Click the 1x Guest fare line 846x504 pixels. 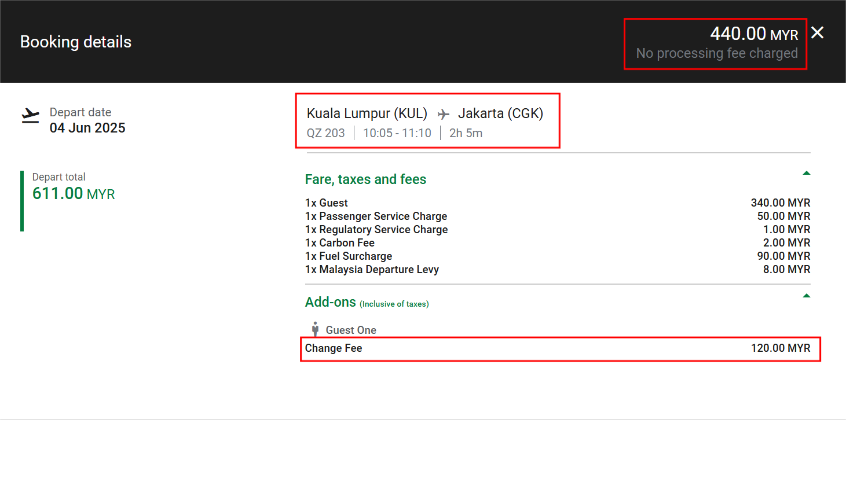click(327, 203)
